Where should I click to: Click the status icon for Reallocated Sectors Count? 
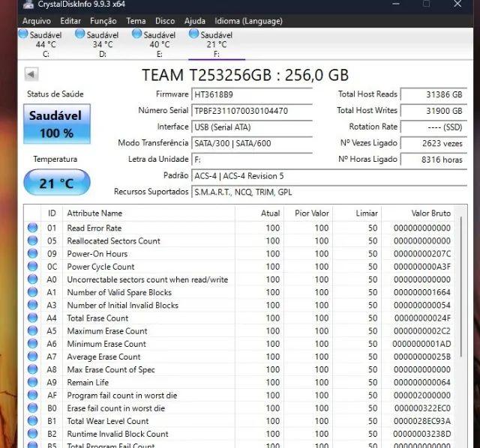pyautogui.click(x=32, y=240)
